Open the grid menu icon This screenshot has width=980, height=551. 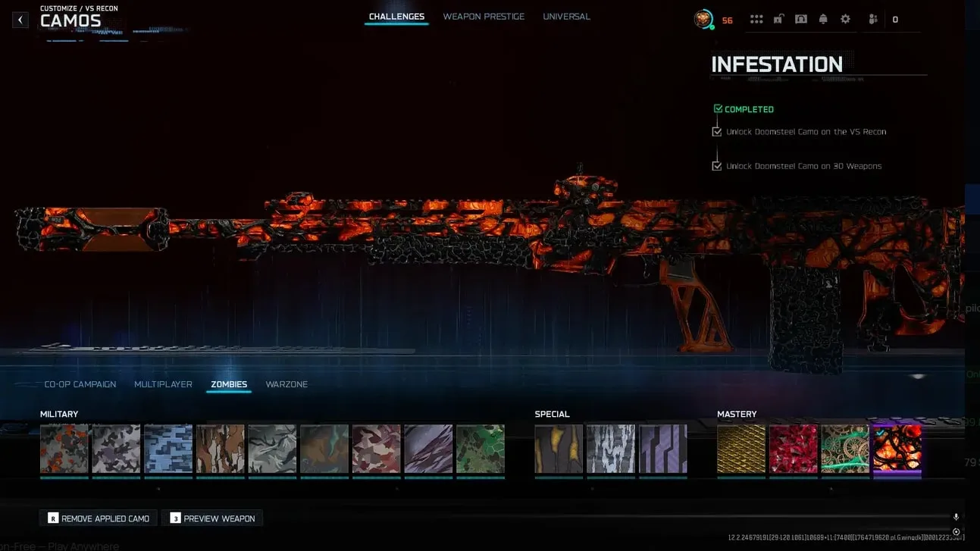coord(756,20)
